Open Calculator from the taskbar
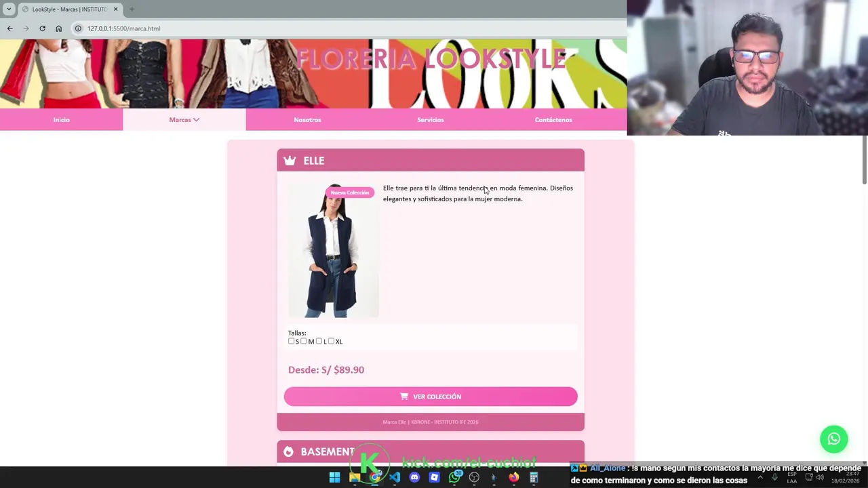This screenshot has width=868, height=488. coord(534,477)
